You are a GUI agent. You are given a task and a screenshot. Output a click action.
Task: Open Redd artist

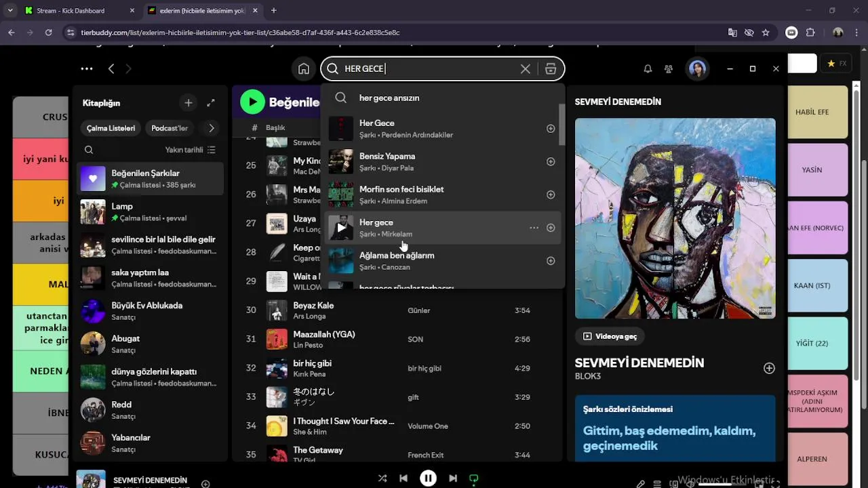coord(150,410)
